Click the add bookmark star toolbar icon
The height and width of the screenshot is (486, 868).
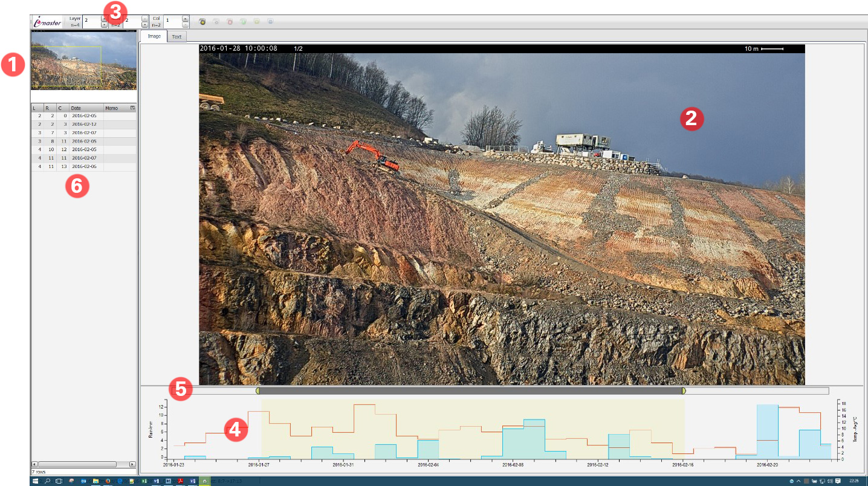pos(202,22)
